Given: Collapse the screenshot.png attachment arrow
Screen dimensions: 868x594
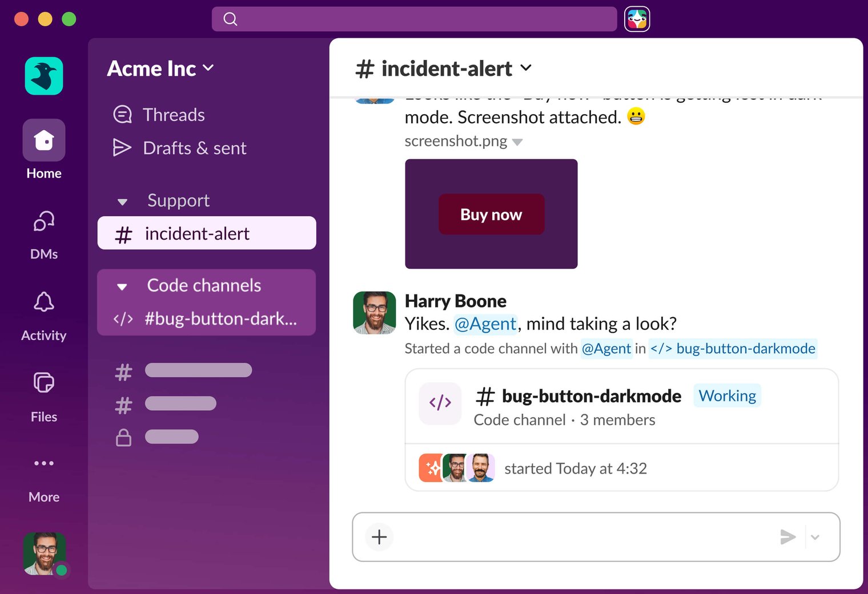Looking at the screenshot, I should pyautogui.click(x=517, y=142).
